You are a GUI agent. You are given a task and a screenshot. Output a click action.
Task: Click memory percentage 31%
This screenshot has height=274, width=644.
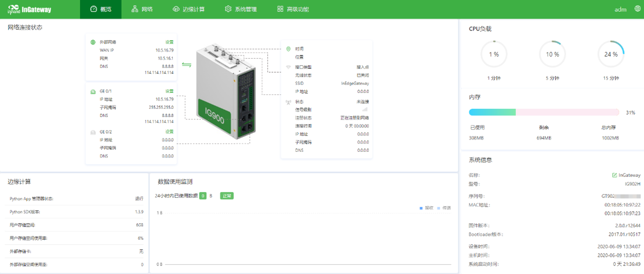coord(630,113)
